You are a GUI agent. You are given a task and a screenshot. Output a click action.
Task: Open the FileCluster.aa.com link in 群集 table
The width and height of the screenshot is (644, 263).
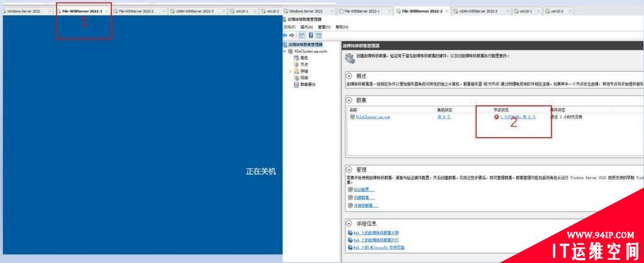373,117
